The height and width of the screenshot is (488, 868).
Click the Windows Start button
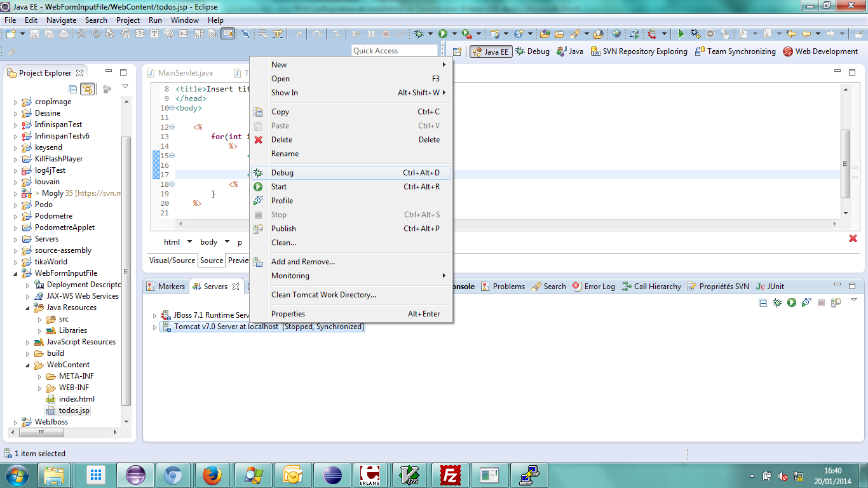[17, 475]
